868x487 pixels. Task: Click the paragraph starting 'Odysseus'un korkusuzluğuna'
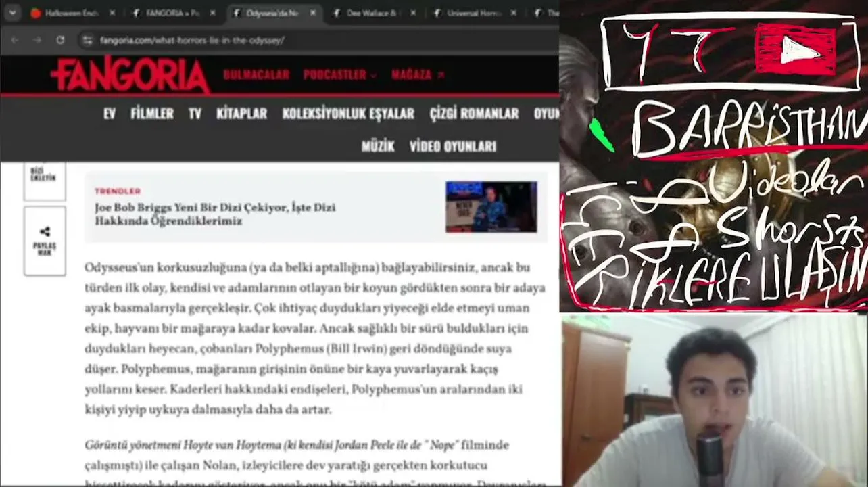315,339
